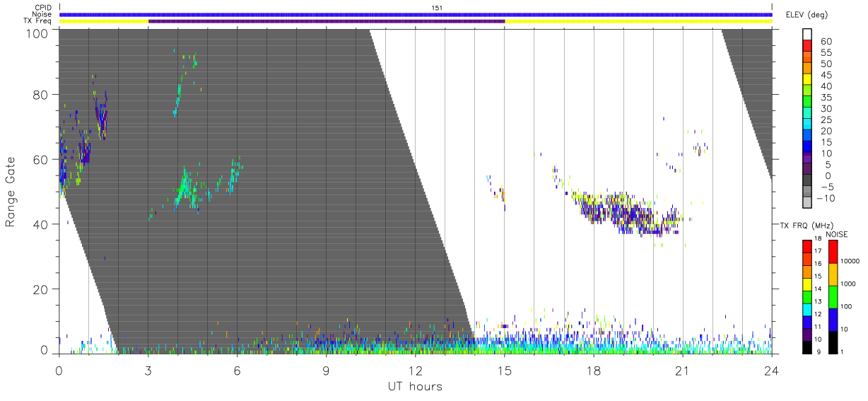This screenshot has height=401, width=868.
Task: Pick the red ELEV swatch between 55 and 60
Action: (x=807, y=45)
